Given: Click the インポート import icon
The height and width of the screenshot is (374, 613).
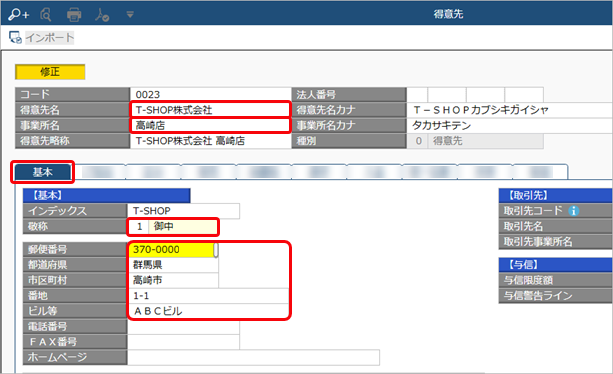Looking at the screenshot, I should (15, 38).
